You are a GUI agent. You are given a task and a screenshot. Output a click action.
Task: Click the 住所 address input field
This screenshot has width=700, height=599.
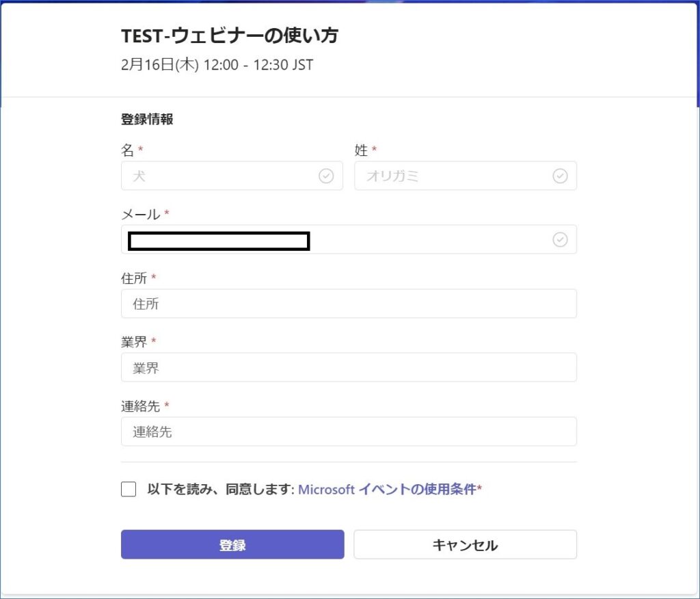[349, 304]
